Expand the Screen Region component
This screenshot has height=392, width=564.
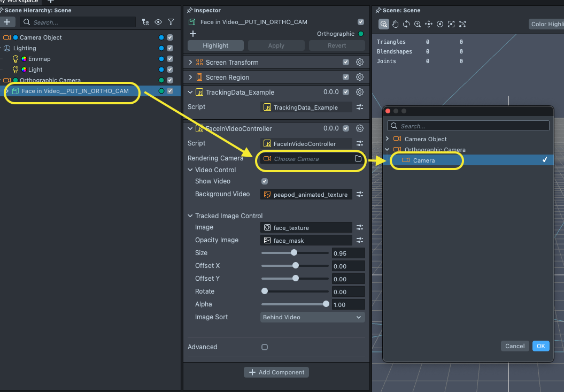point(190,78)
